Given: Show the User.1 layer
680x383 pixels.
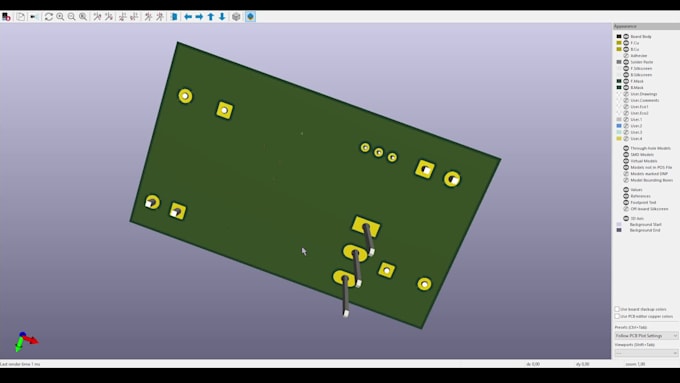Looking at the screenshot, I should tap(626, 119).
